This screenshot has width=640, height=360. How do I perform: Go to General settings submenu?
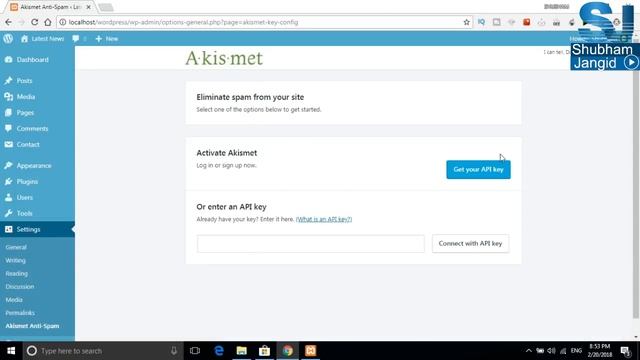(x=16, y=247)
